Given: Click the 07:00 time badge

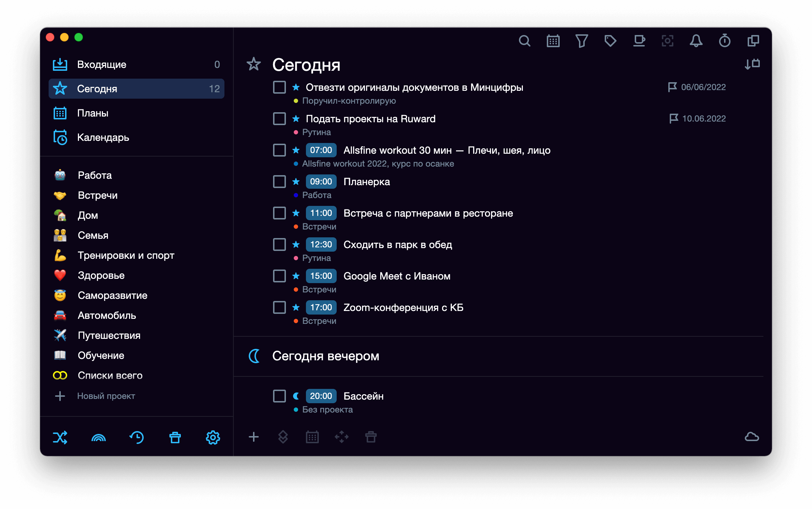Looking at the screenshot, I should [321, 150].
